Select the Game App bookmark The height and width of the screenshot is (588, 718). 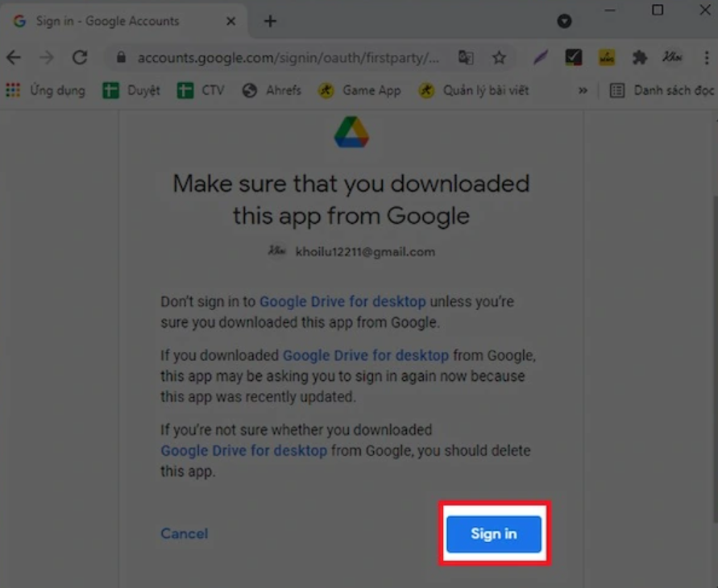[359, 90]
